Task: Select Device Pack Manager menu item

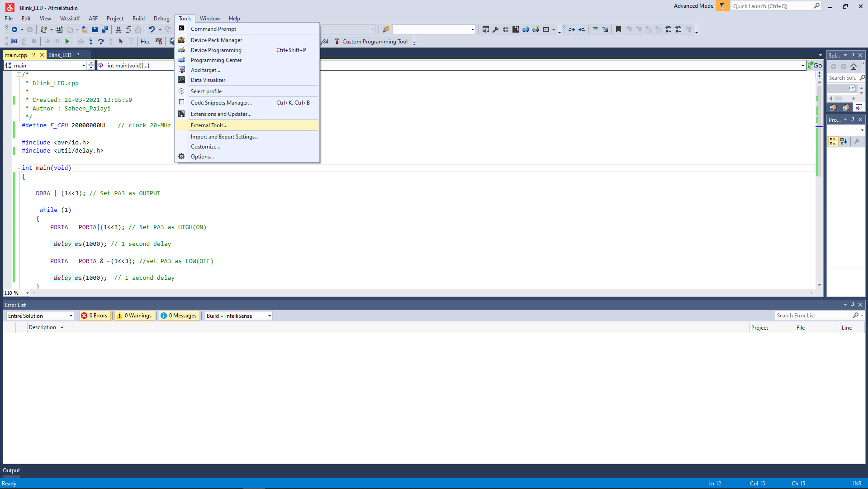Action: 247,40
